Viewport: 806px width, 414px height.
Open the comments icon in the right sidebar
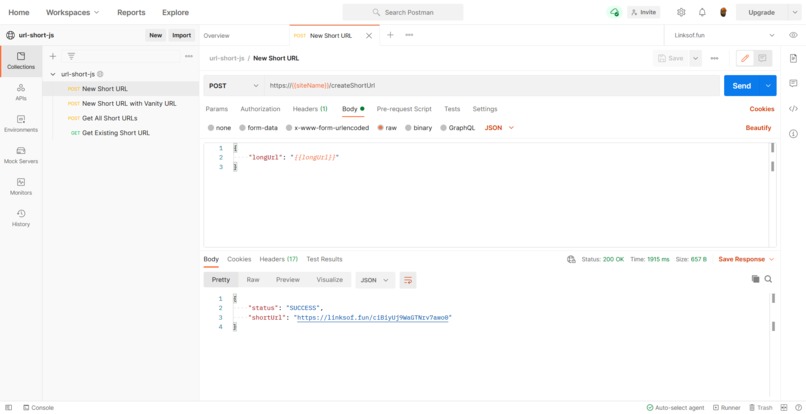(x=793, y=83)
